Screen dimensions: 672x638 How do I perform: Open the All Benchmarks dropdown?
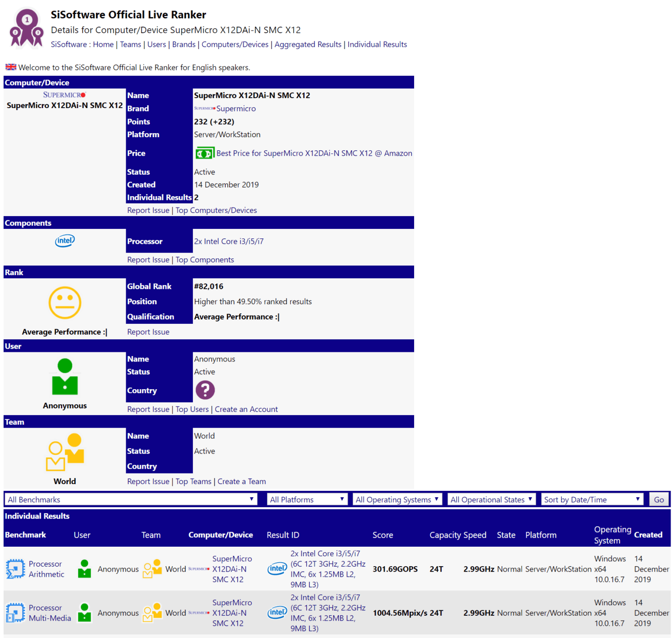click(131, 500)
